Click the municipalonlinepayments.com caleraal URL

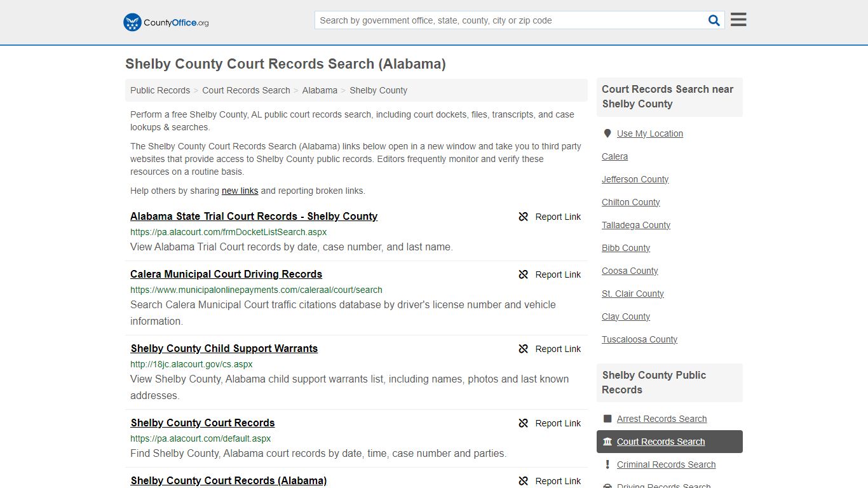(256, 290)
